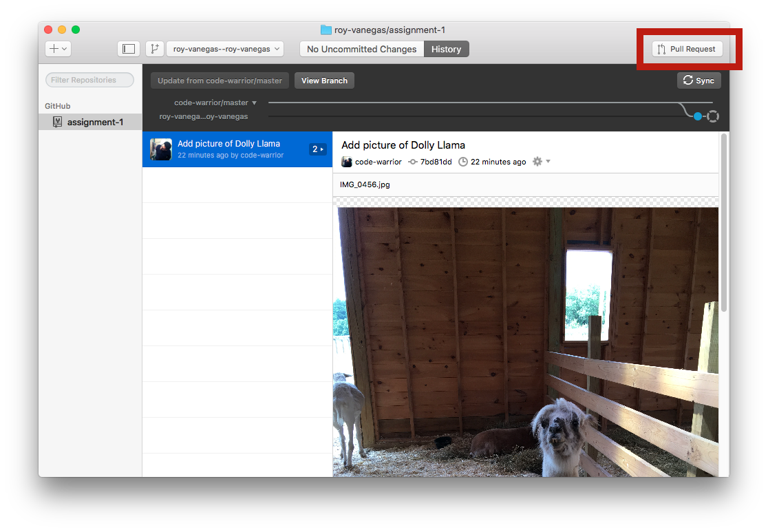Screen dimensions: 768x532
Task: Click the diff view vertical scrollbar
Action: click(x=724, y=223)
